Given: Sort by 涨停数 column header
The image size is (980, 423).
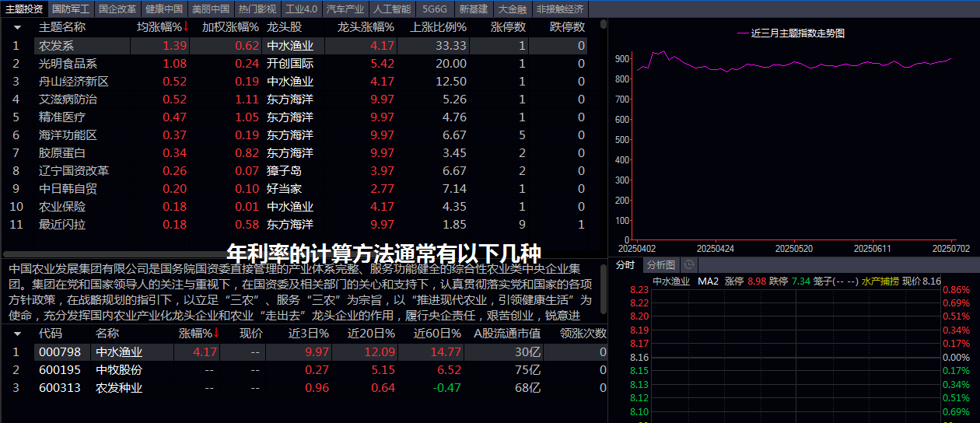Looking at the screenshot, I should click(509, 27).
